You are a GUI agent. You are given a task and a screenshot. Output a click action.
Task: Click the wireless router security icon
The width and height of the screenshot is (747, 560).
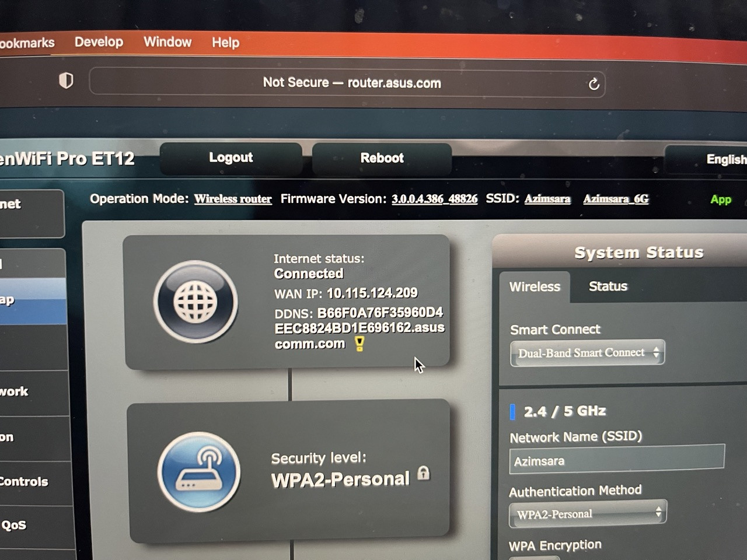[x=198, y=472]
